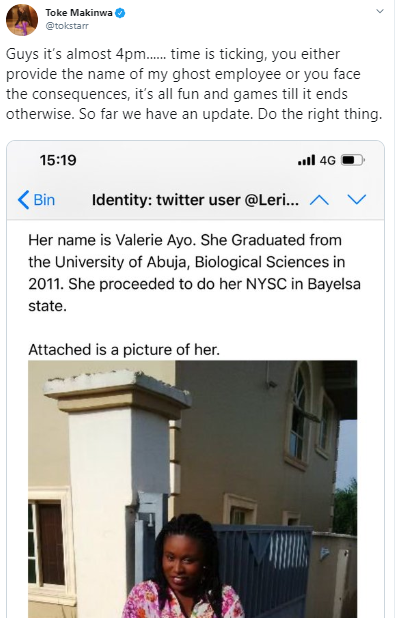Open the @tokstarr handle link
This screenshot has width=397, height=618.
click(67, 26)
